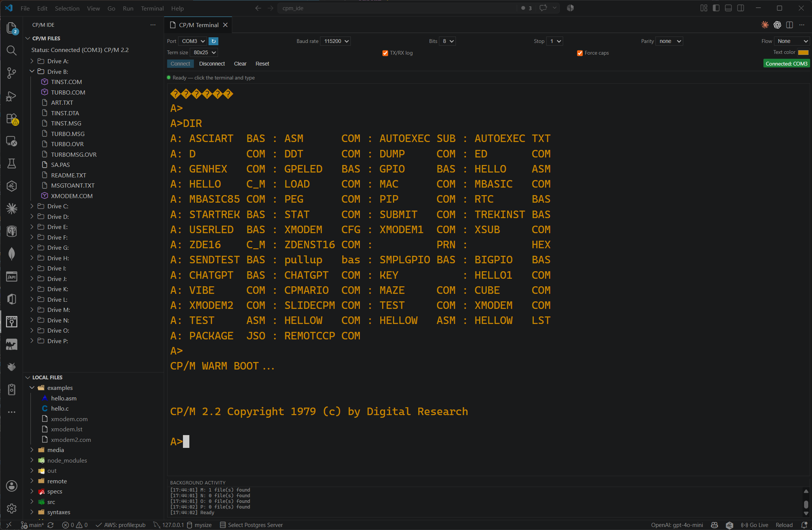Viewport: 812px width, 530px height.
Task: Click Go Live in status bar
Action: coord(754,525)
